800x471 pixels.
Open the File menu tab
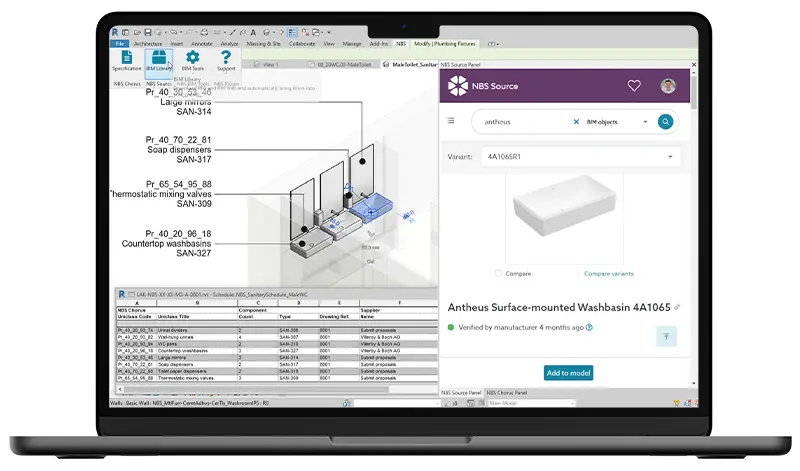click(119, 44)
